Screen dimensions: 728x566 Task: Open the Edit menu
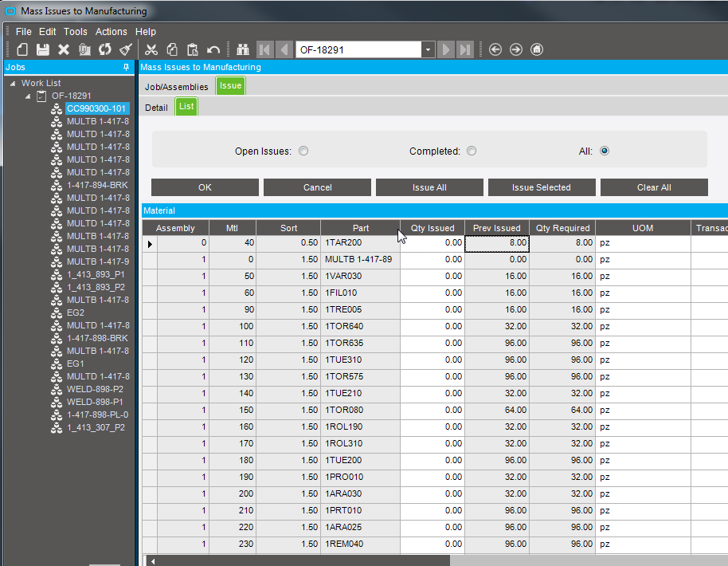pos(47,32)
